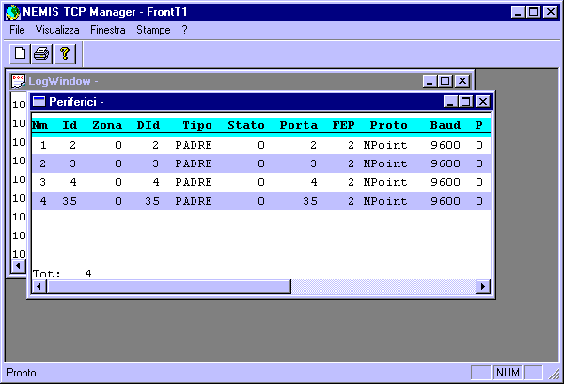Click the Periferici window system icon
Image resolution: width=564 pixels, height=384 pixels.
(x=39, y=102)
